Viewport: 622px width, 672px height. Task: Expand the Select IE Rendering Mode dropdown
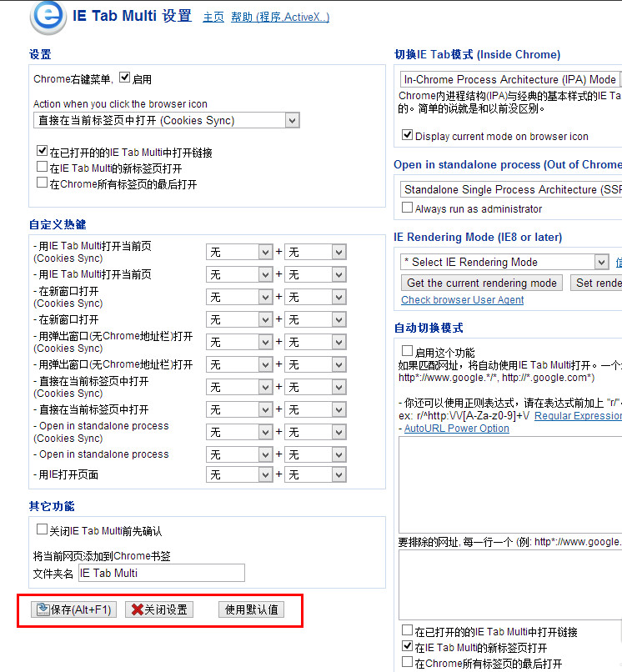coord(504,262)
